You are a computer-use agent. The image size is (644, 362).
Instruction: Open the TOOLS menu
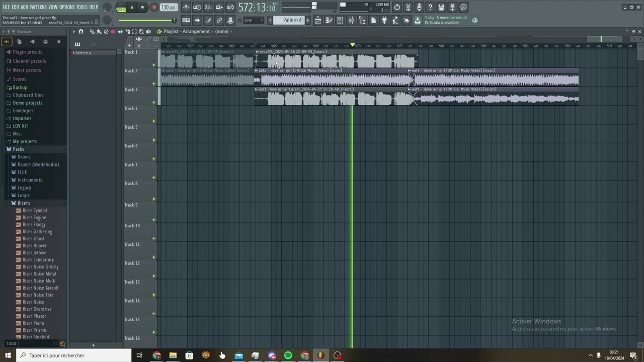82,7
